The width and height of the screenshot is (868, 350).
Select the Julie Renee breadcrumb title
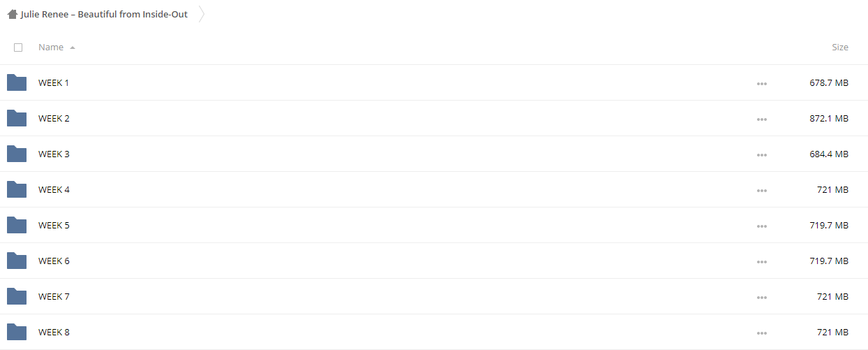(104, 14)
